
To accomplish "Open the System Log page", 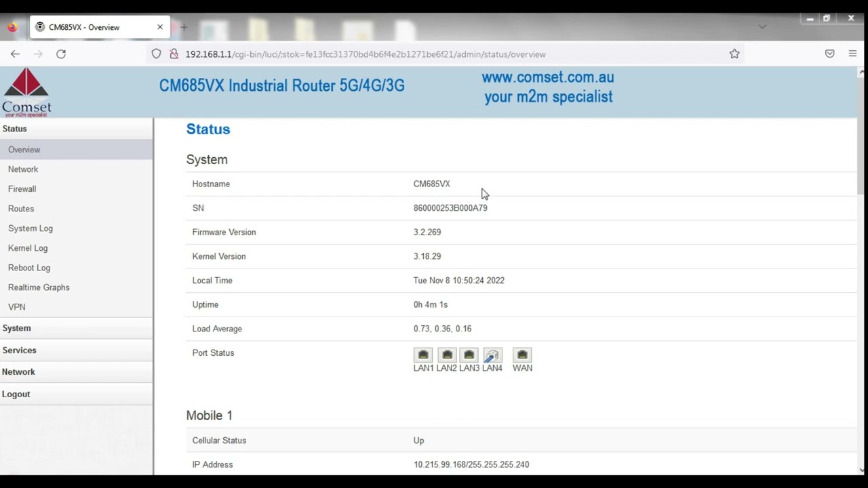I will click(31, 228).
